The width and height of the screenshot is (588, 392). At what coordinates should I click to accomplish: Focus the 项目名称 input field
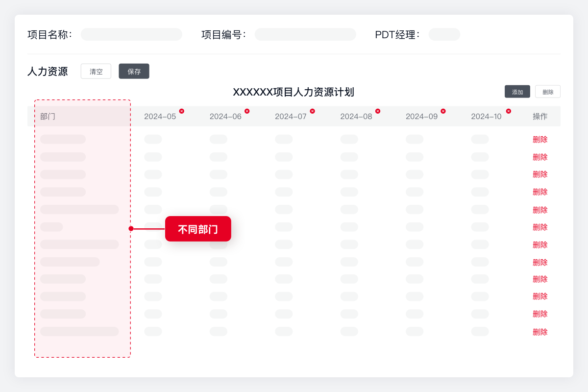click(x=131, y=34)
